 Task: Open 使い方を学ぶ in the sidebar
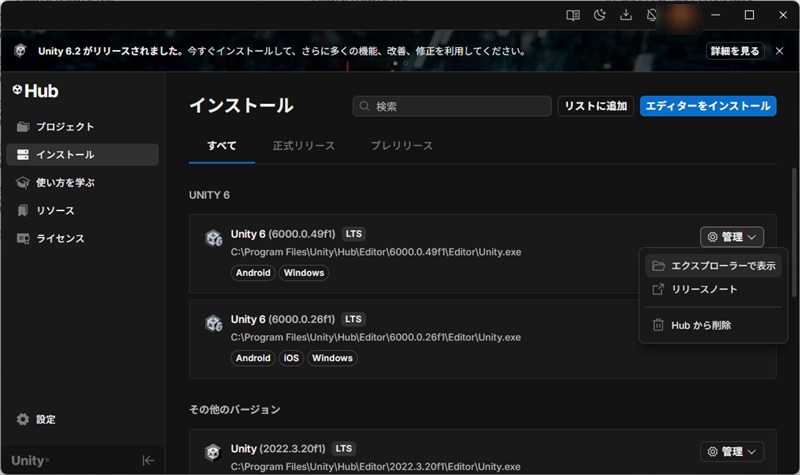tap(83, 183)
